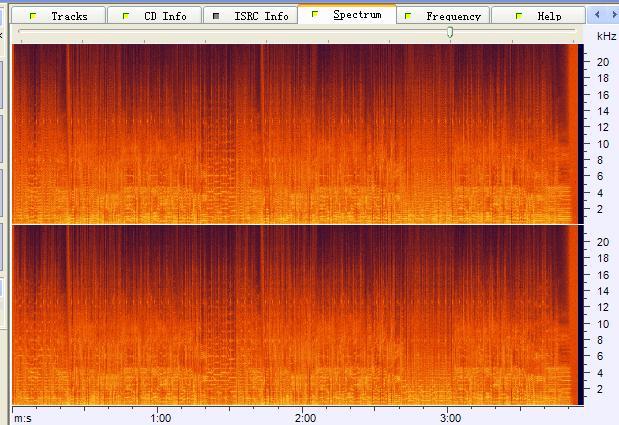Switch to the Frequency tab

pos(443,16)
